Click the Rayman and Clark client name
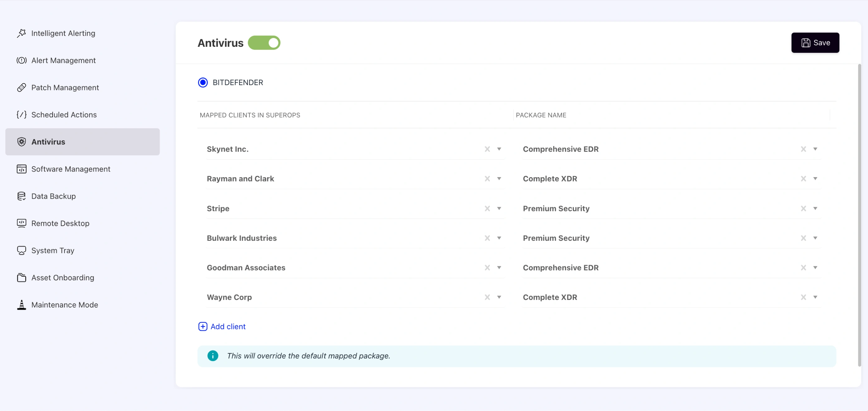 (240, 179)
